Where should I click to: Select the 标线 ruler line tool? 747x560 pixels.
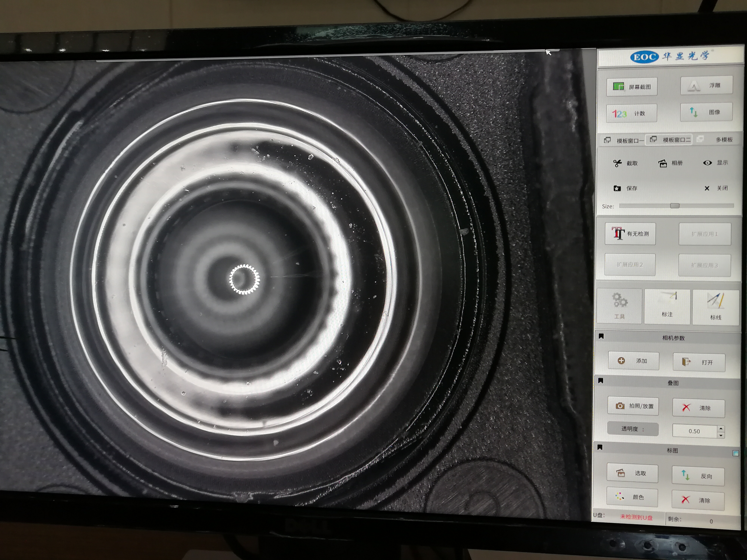coord(715,307)
